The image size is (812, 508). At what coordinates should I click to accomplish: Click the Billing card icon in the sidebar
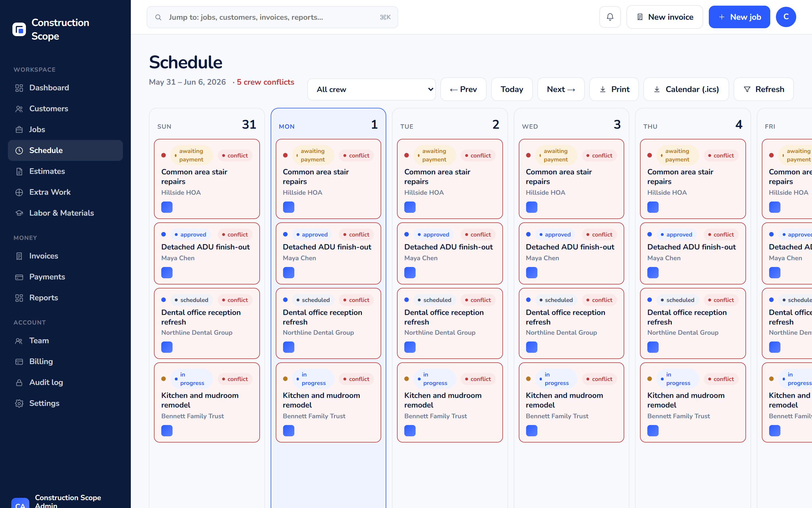(x=19, y=362)
